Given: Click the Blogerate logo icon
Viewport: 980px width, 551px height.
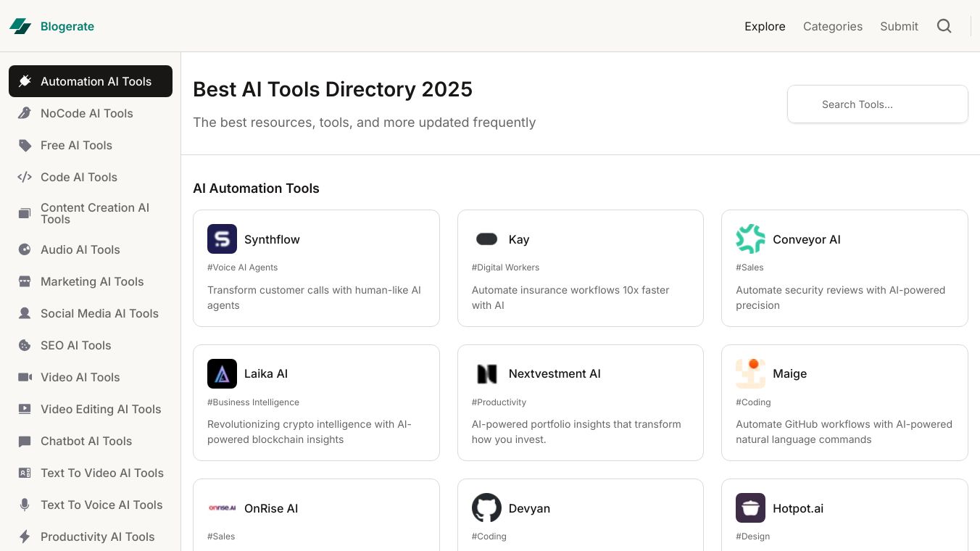Looking at the screenshot, I should 20,26.
